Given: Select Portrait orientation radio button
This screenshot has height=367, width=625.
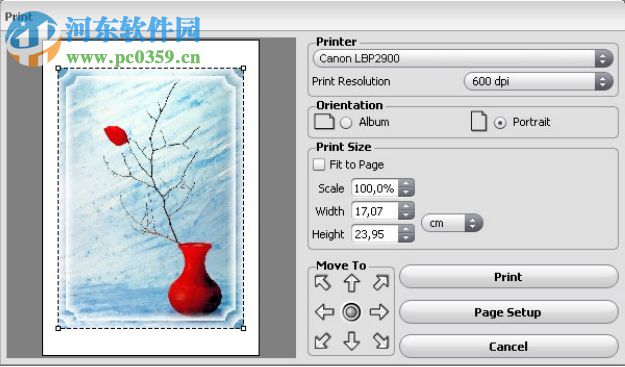Looking at the screenshot, I should point(500,123).
